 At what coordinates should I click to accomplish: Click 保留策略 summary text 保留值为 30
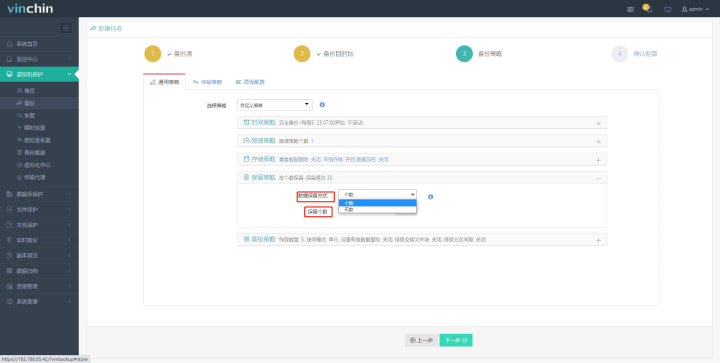point(319,178)
